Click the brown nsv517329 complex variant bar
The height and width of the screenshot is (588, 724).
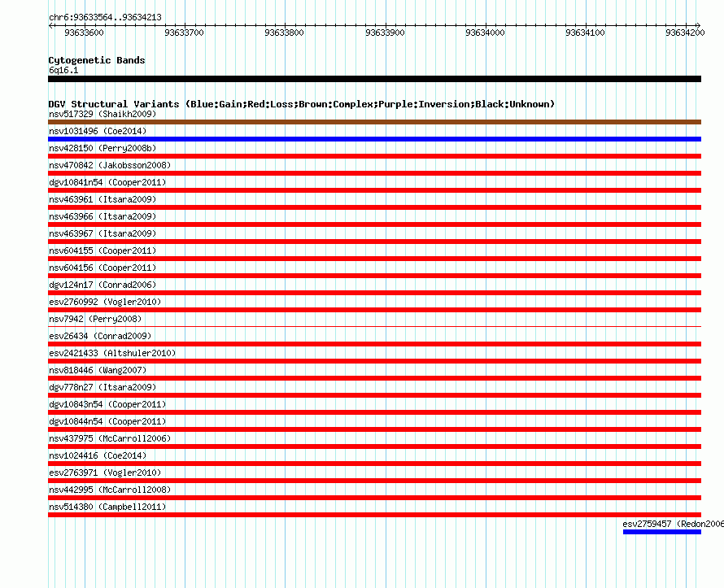click(374, 122)
